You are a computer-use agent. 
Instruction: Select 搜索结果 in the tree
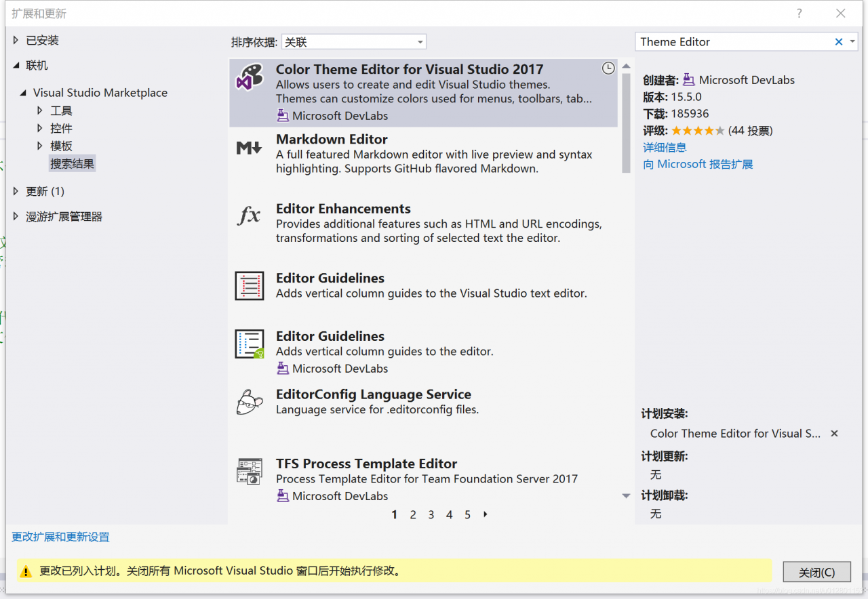[73, 163]
